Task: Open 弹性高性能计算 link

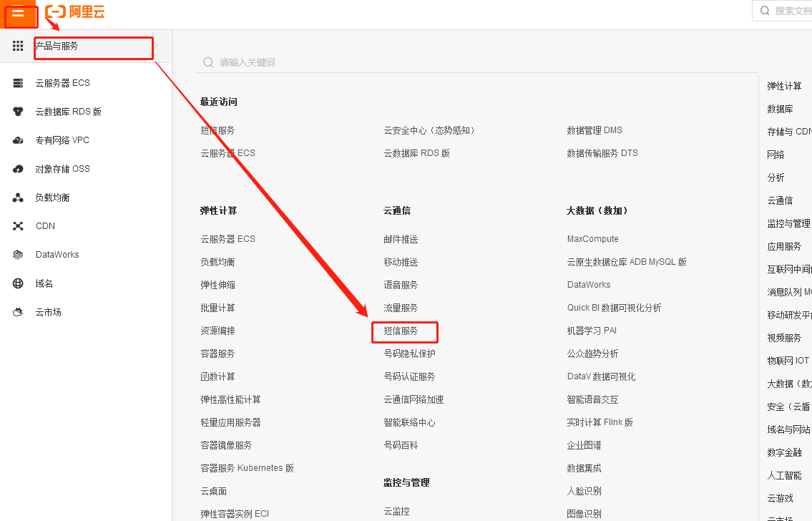Action: click(x=230, y=399)
